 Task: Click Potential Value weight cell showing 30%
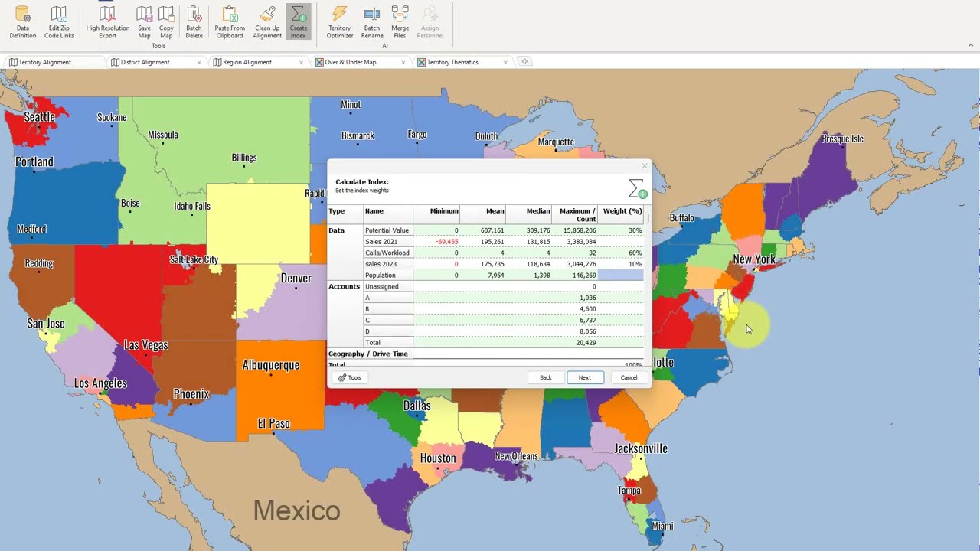point(621,230)
